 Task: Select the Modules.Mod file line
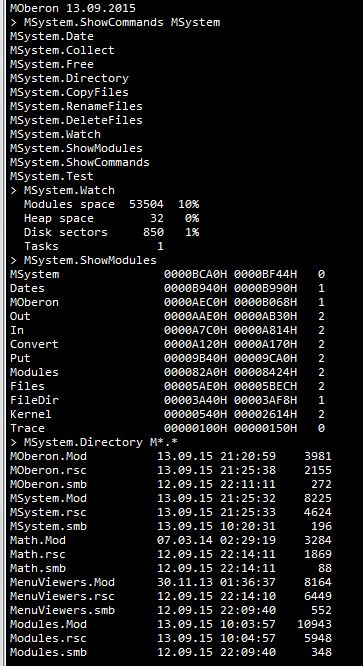(171, 625)
